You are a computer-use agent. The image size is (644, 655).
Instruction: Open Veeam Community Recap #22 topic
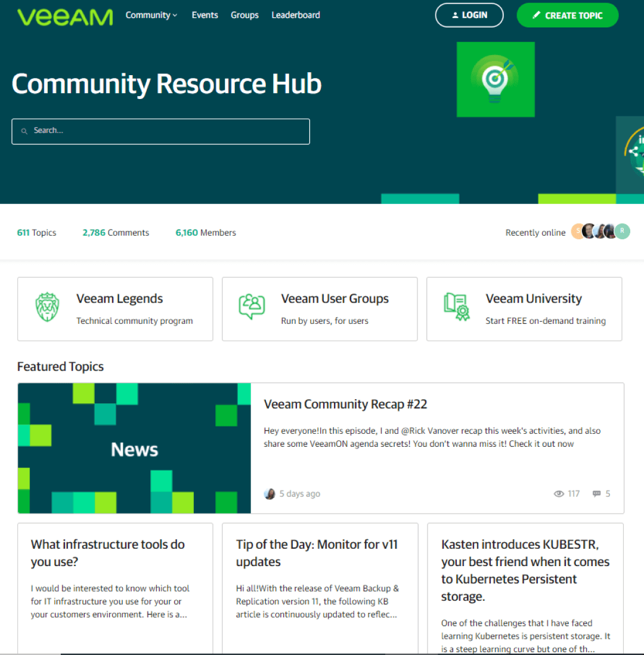tap(345, 404)
